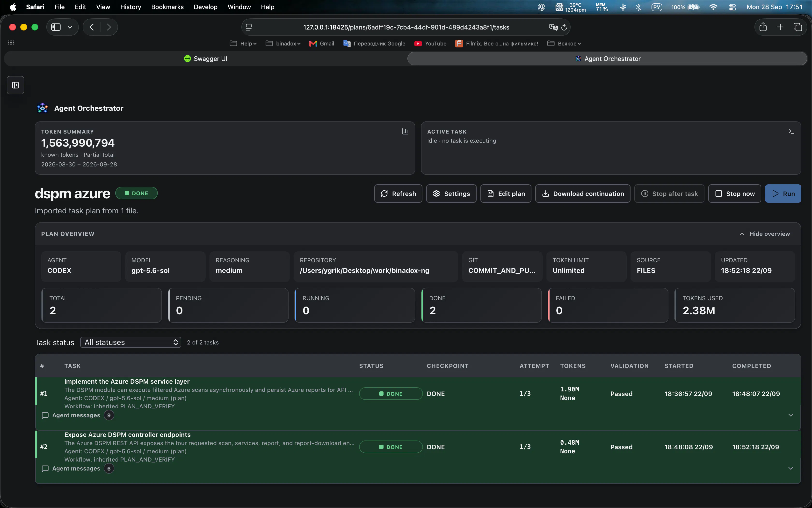This screenshot has height=508, width=812.
Task: Reload the page in Safari address bar
Action: (x=564, y=27)
